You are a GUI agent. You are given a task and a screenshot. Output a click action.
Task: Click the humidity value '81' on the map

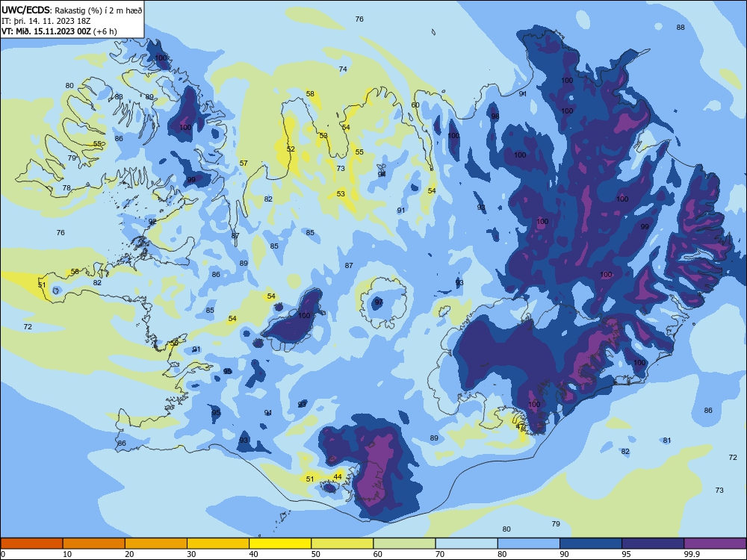(x=667, y=441)
